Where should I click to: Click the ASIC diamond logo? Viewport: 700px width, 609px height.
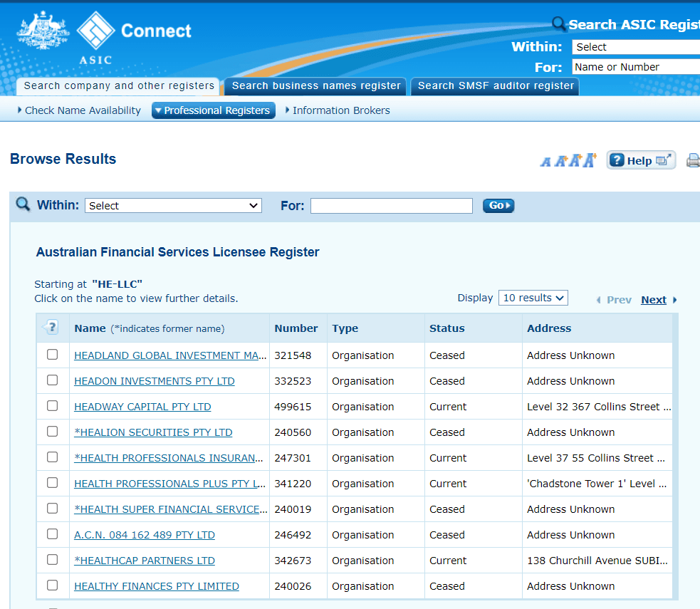click(95, 31)
